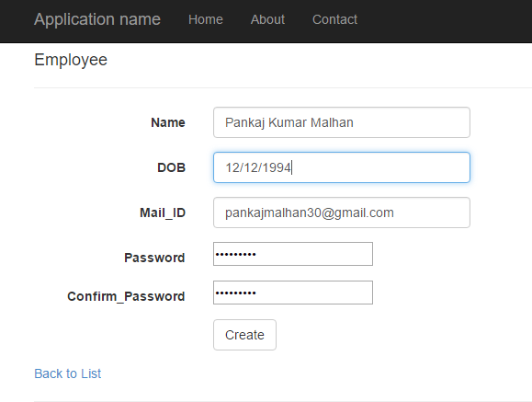
Task: Go to the About page
Action: pyautogui.click(x=267, y=19)
